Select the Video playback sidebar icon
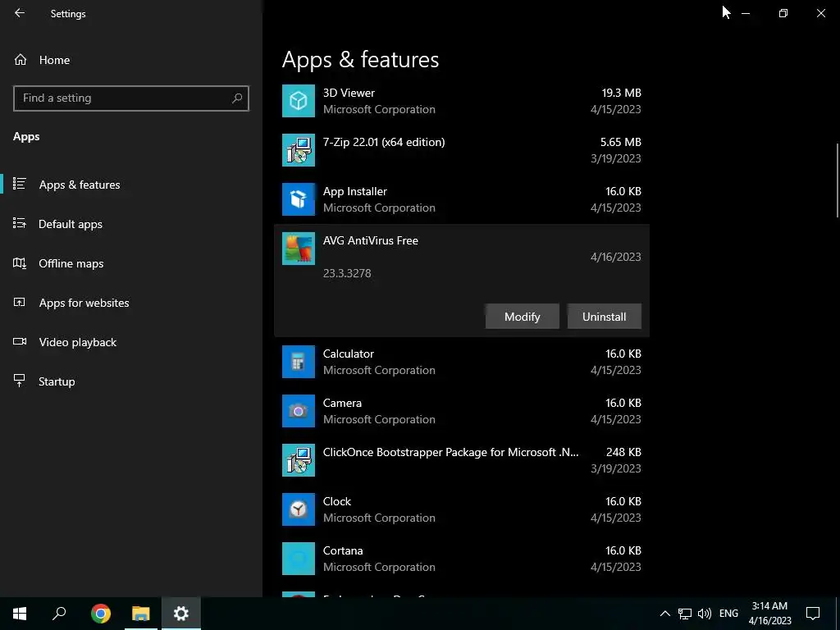The width and height of the screenshot is (840, 630). click(20, 342)
